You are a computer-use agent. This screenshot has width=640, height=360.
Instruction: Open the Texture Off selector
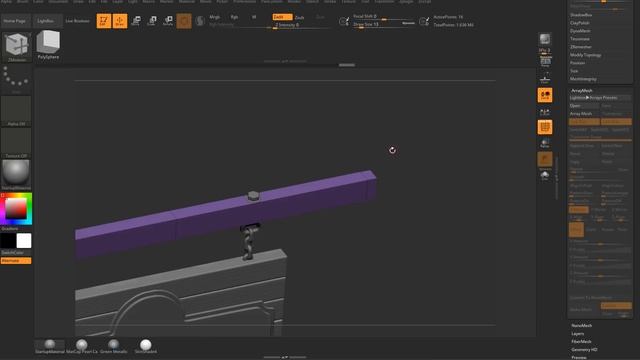pyautogui.click(x=16, y=143)
